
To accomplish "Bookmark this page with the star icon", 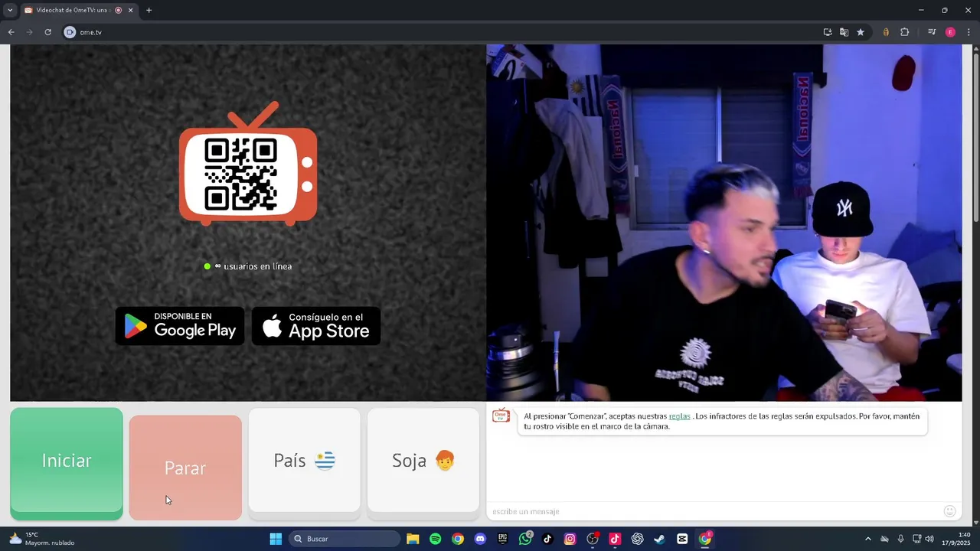I will (861, 32).
